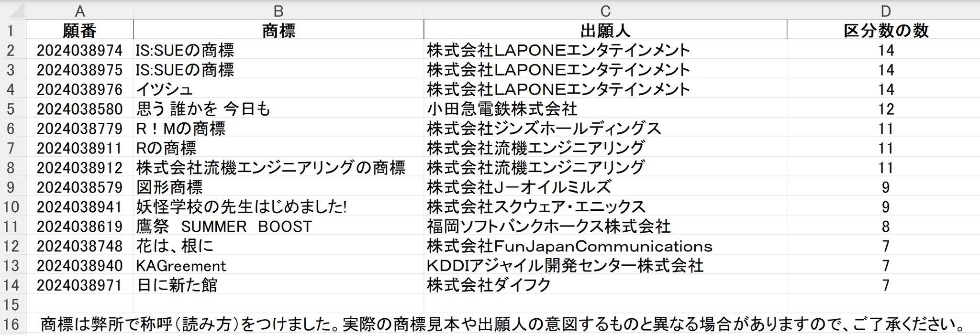Click the 福岡ソフトバンクホークス株式会社 cell
Image resolution: width=980 pixels, height=335 pixels.
pyautogui.click(x=605, y=227)
